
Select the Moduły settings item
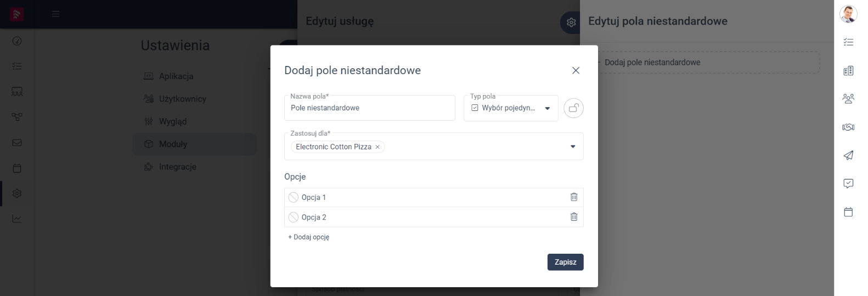[x=194, y=144]
